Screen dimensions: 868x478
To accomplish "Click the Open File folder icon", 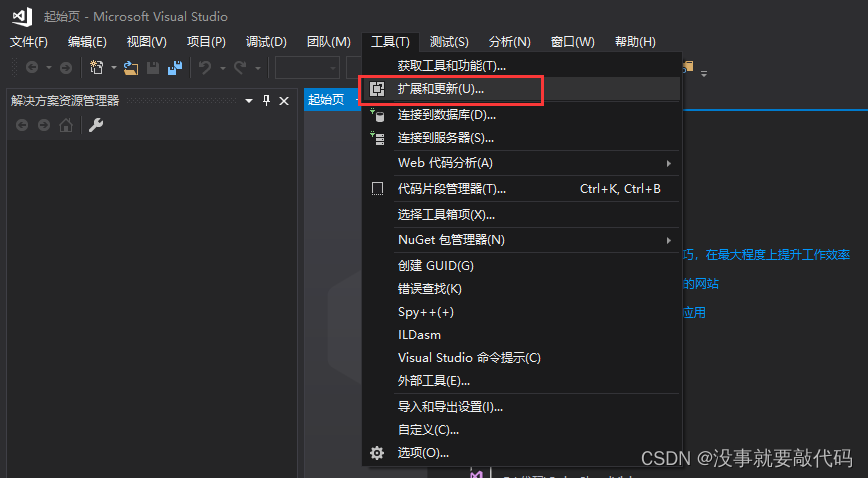I will [131, 68].
